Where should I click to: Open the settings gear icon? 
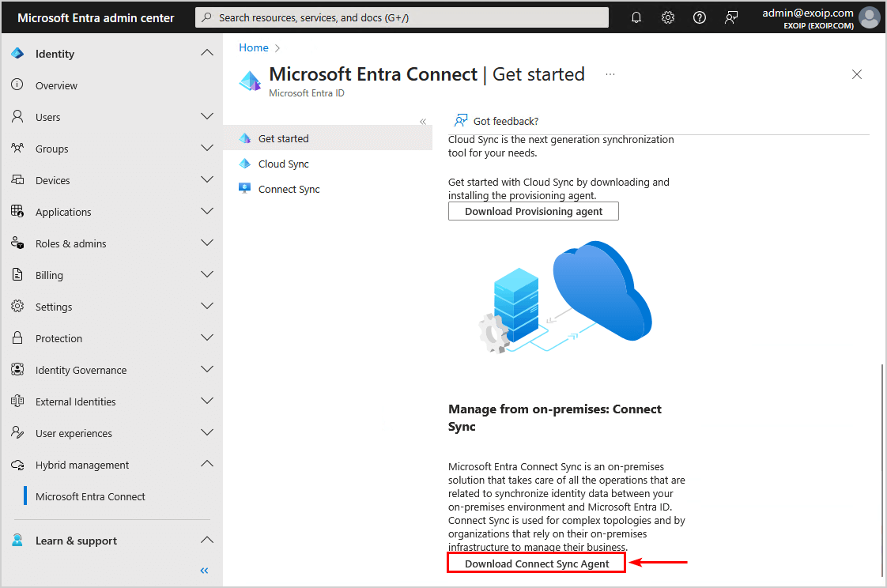[668, 17]
